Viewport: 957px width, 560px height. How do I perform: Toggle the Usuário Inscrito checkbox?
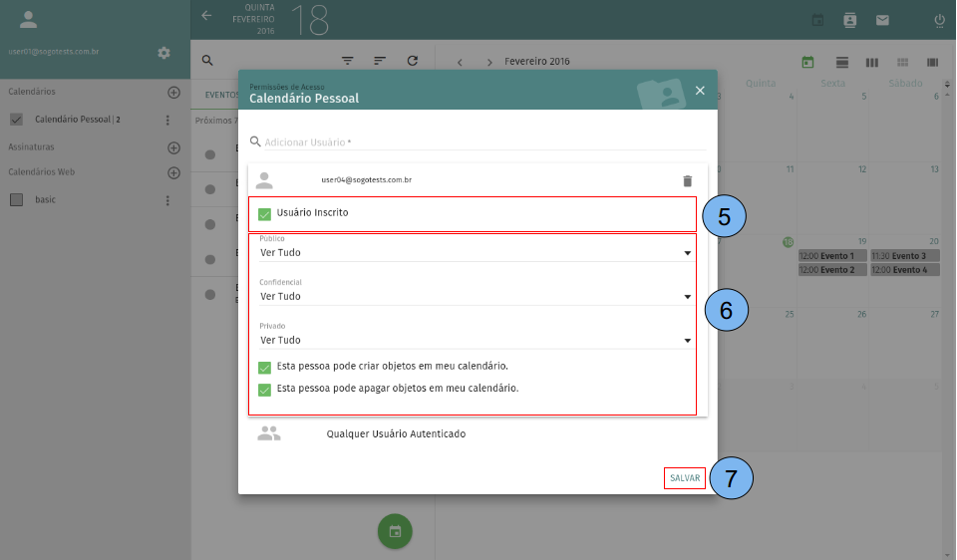point(265,213)
